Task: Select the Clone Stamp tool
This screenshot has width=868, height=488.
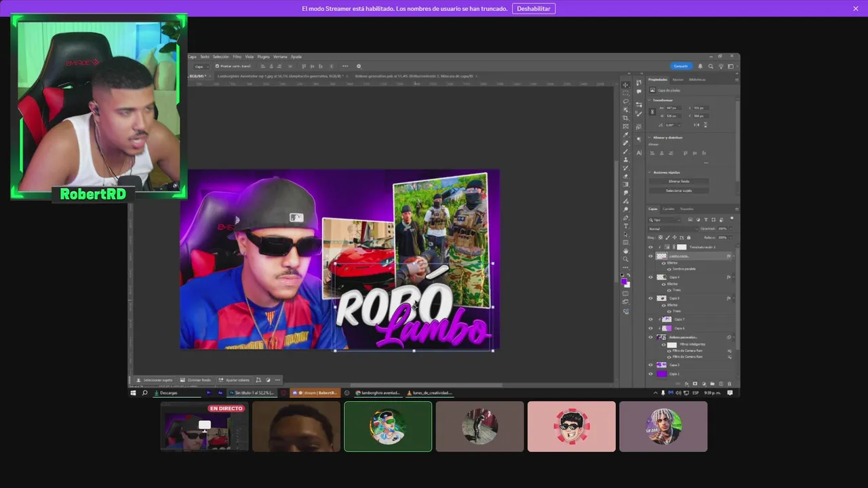Action: (625, 159)
